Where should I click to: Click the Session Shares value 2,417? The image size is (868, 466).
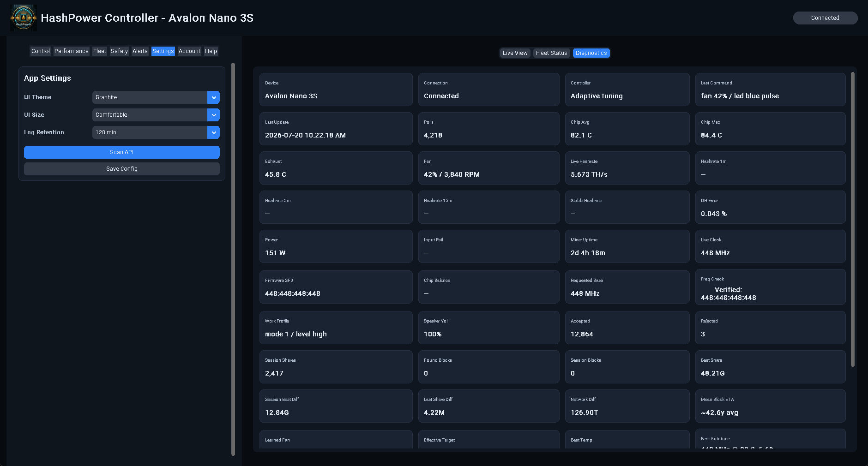pyautogui.click(x=274, y=373)
